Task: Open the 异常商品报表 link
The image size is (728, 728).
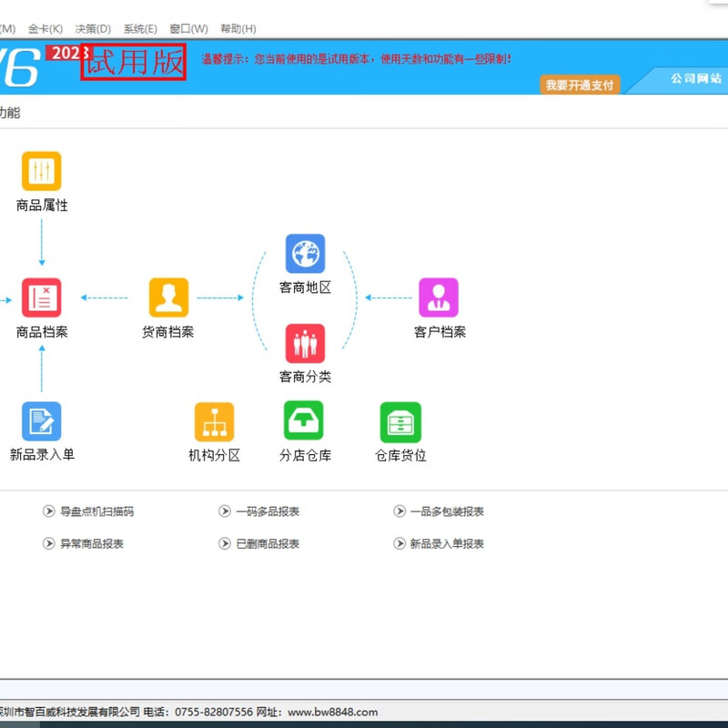Action: (x=91, y=543)
